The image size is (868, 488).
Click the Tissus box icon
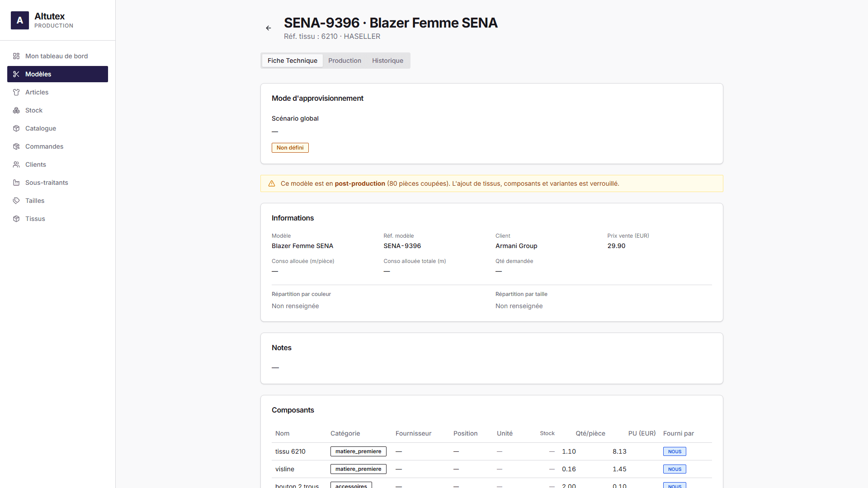[16, 219]
